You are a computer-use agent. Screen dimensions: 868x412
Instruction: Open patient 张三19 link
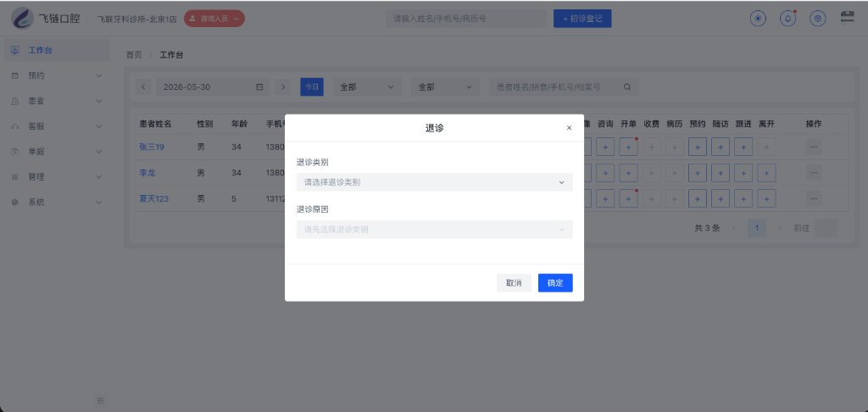coord(152,148)
